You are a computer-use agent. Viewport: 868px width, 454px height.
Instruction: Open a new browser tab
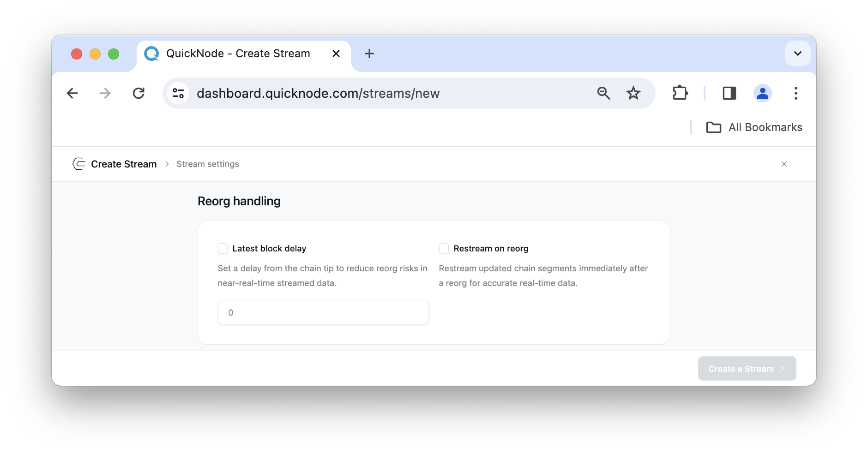tap(369, 54)
